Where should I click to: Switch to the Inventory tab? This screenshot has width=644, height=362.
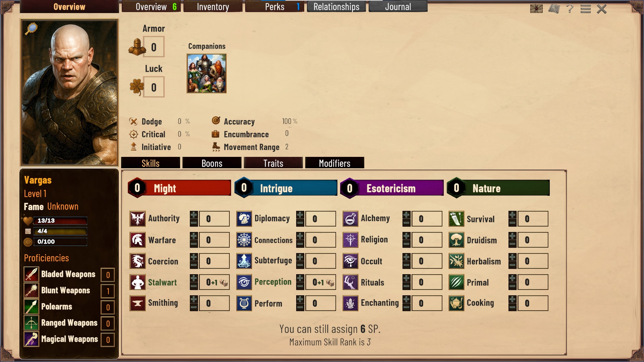click(213, 7)
